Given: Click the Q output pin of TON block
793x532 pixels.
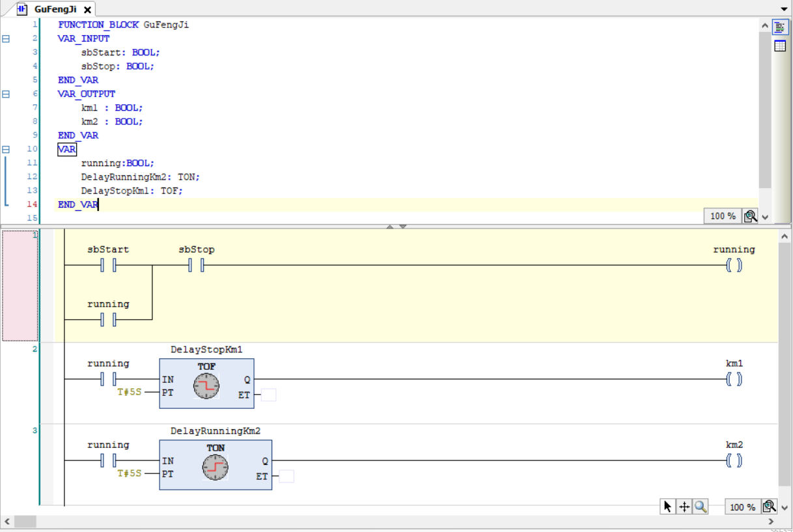Looking at the screenshot, I should pyautogui.click(x=265, y=461).
